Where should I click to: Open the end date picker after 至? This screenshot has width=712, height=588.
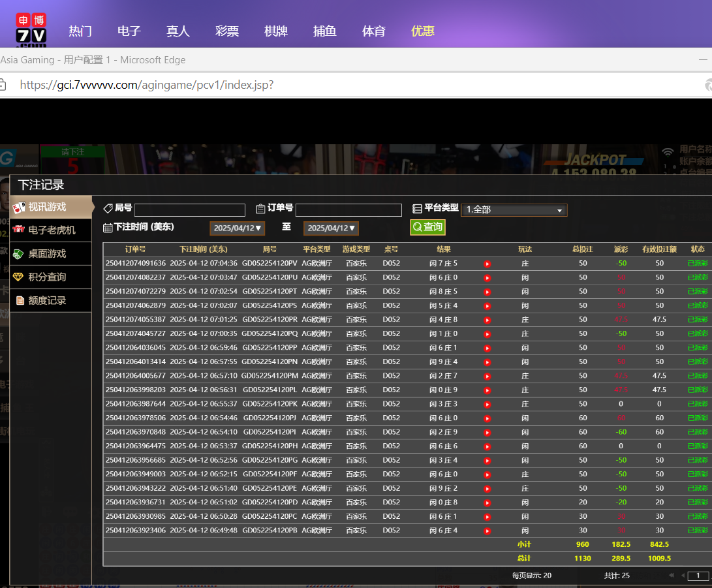(331, 228)
